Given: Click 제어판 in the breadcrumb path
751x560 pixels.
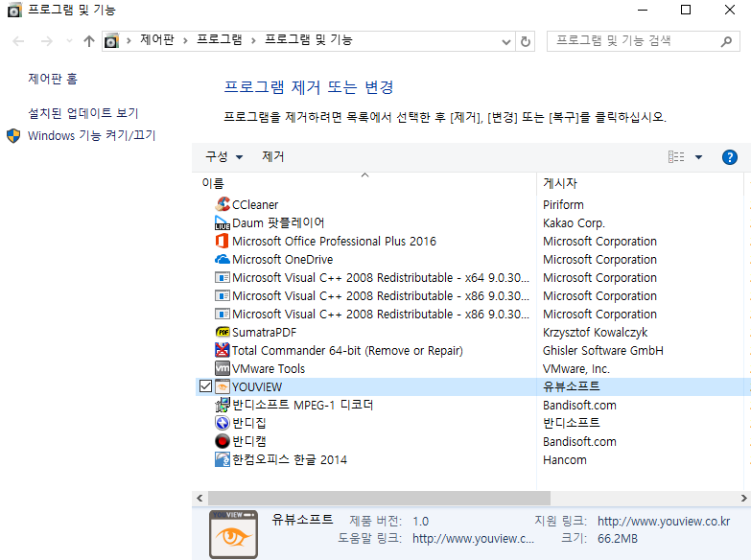Looking at the screenshot, I should [x=157, y=39].
